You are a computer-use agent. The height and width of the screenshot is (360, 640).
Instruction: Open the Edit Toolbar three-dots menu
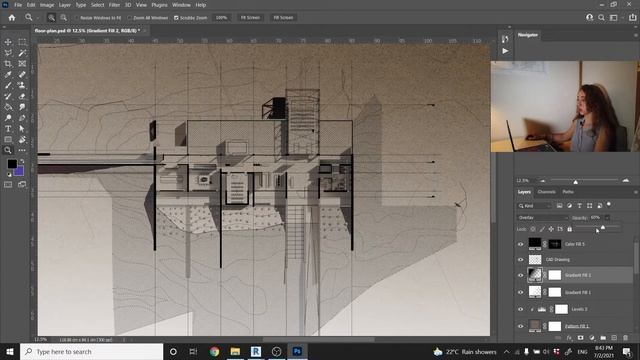click(22, 150)
